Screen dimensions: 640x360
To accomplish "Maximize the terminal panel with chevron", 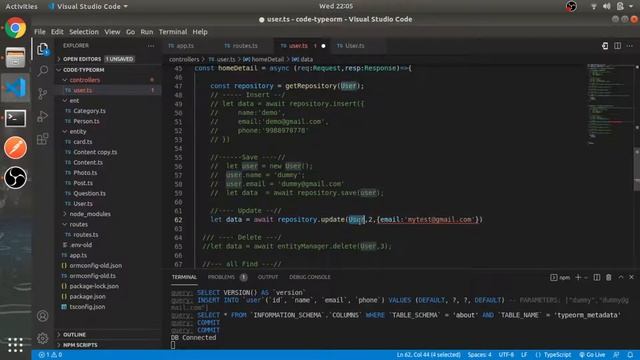I will [621, 277].
